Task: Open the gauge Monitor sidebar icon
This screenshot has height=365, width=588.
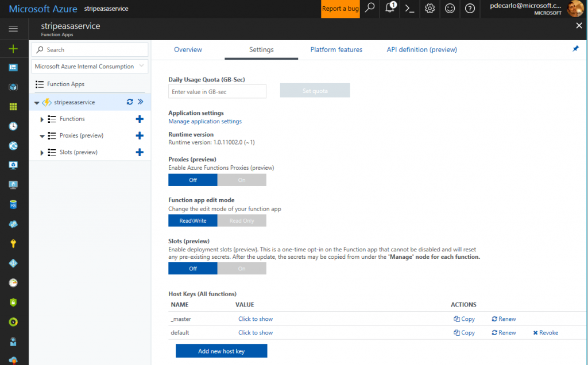Action: click(13, 283)
